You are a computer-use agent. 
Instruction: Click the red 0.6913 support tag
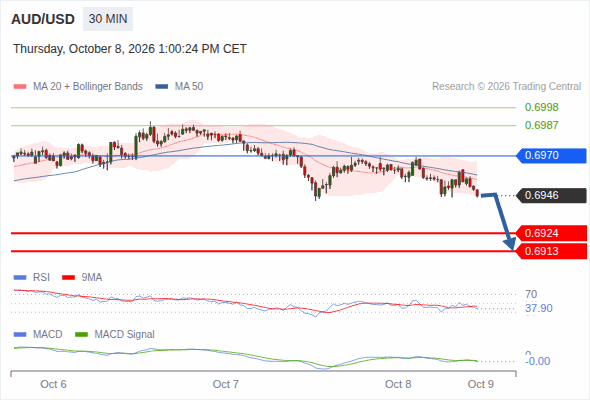[551, 251]
